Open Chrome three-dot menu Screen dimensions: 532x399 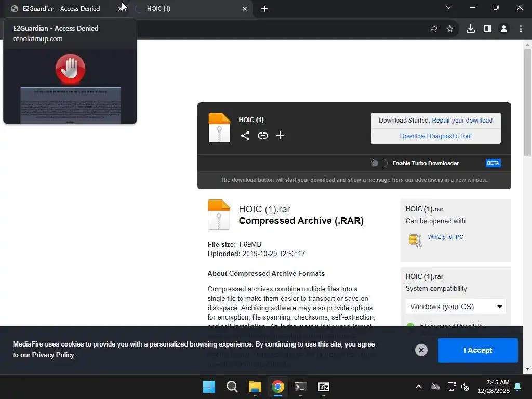coord(521,29)
